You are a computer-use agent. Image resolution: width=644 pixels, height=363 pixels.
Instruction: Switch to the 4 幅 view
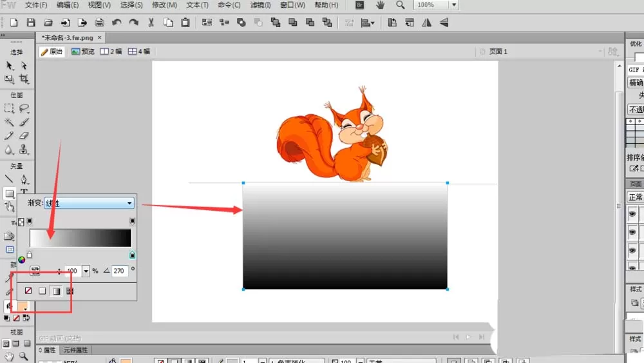(139, 52)
